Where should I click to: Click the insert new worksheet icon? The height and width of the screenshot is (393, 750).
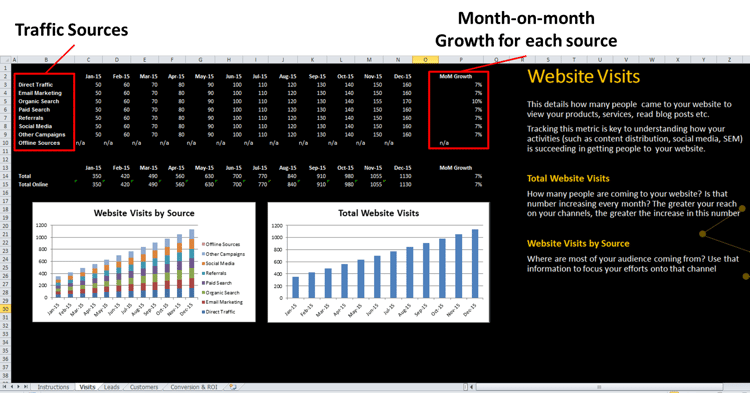233,387
